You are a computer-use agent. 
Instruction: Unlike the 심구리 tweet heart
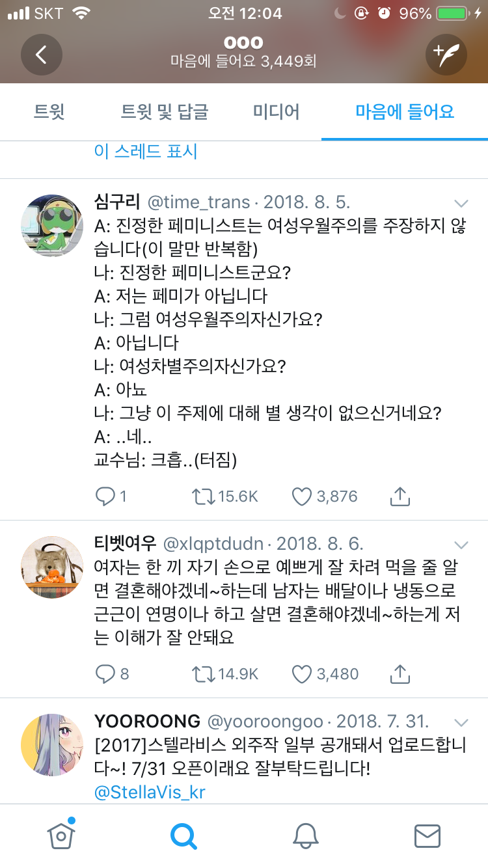(x=302, y=497)
